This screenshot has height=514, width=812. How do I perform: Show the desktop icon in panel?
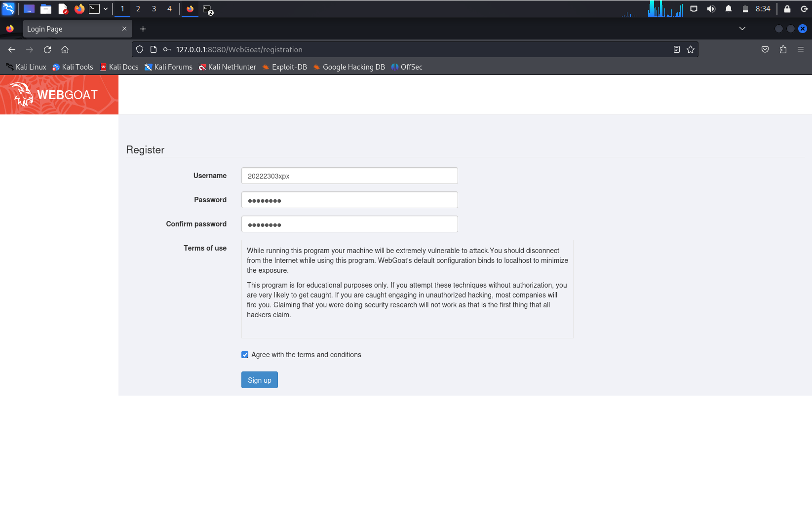click(29, 9)
